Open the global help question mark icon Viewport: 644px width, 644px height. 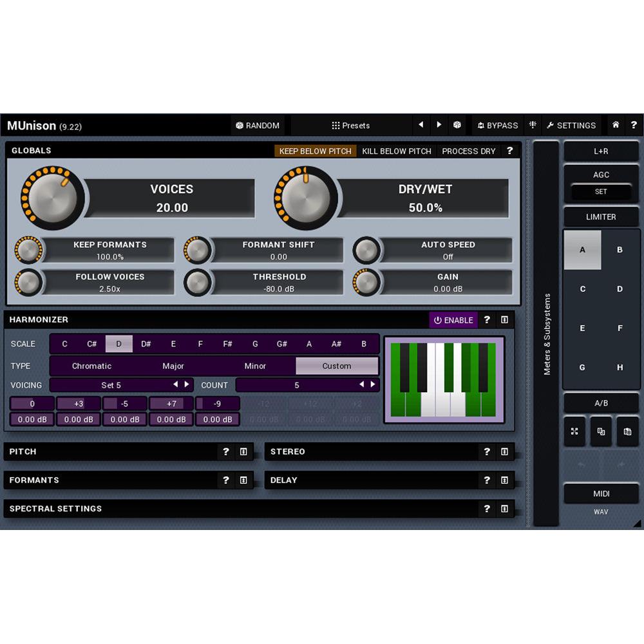(x=634, y=125)
